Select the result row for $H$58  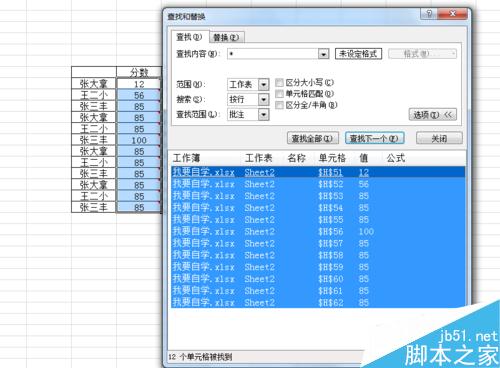coord(318,255)
